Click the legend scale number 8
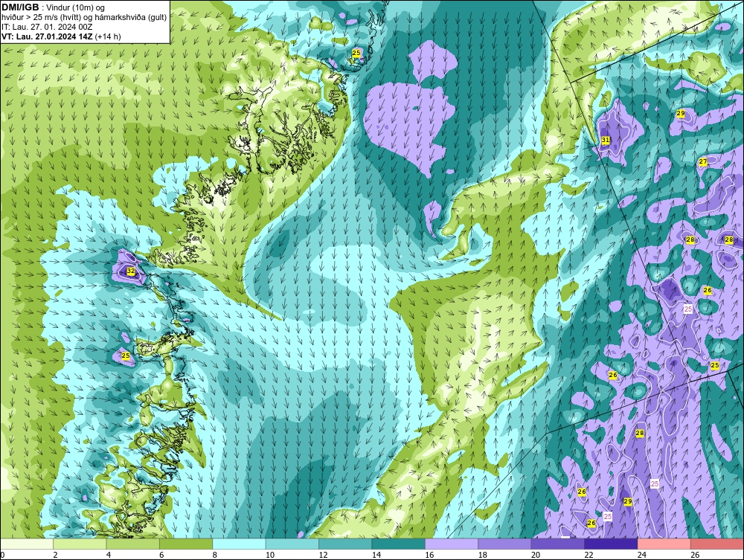This screenshot has height=560, width=744. coord(215,555)
